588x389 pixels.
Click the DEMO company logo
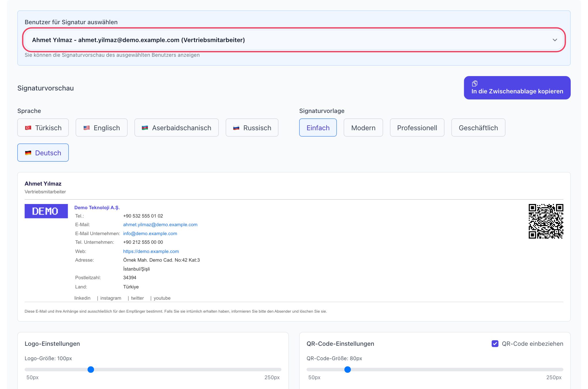click(46, 211)
